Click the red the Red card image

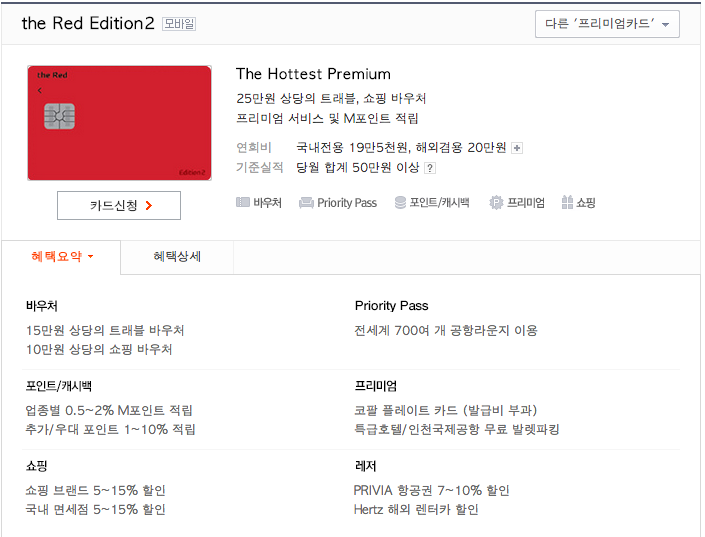point(120,123)
